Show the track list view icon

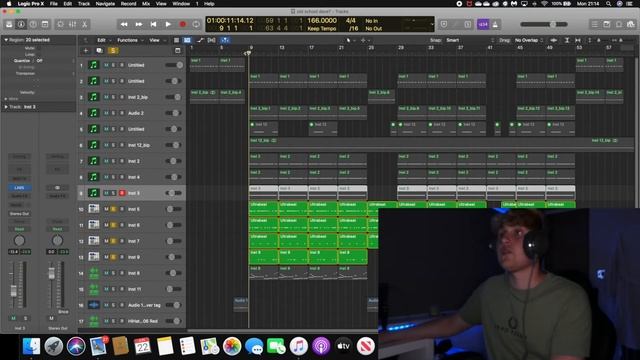[x=176, y=40]
